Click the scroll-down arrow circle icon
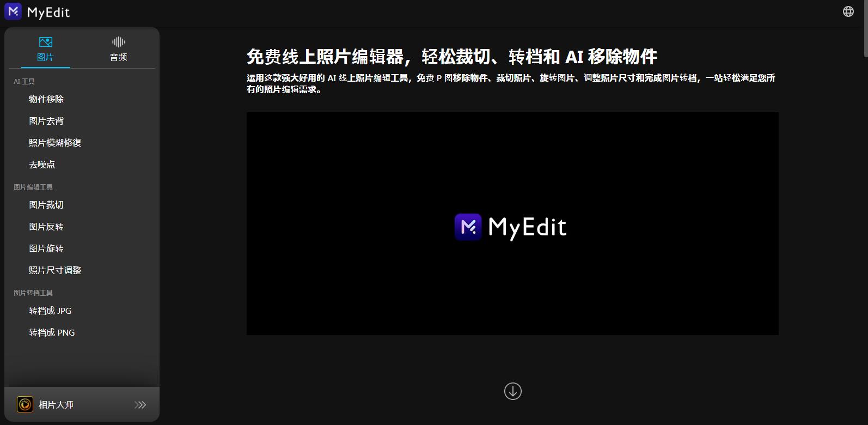868x425 pixels. tap(513, 391)
